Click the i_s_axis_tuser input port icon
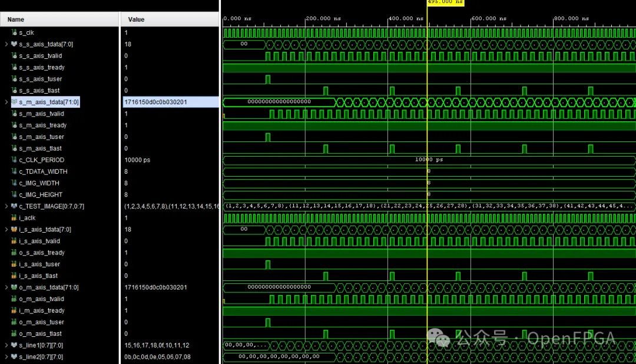Image resolution: width=636 pixels, height=364 pixels. 14,264
